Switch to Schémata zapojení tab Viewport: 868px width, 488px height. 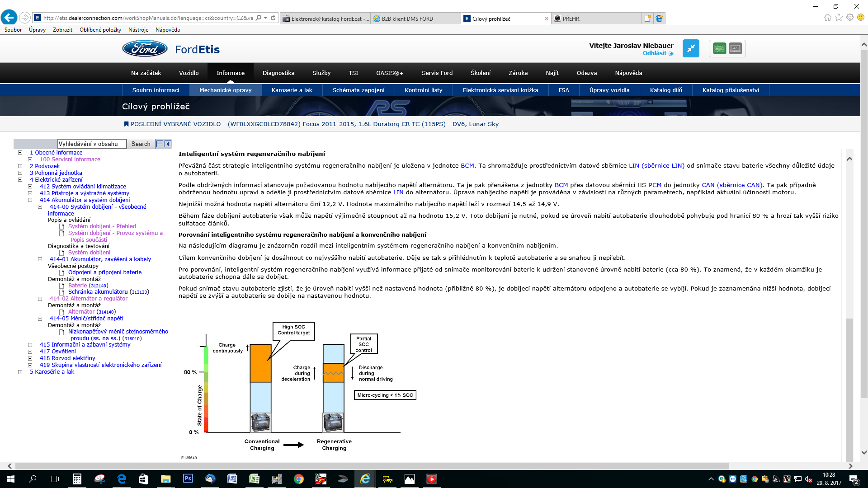click(x=358, y=90)
